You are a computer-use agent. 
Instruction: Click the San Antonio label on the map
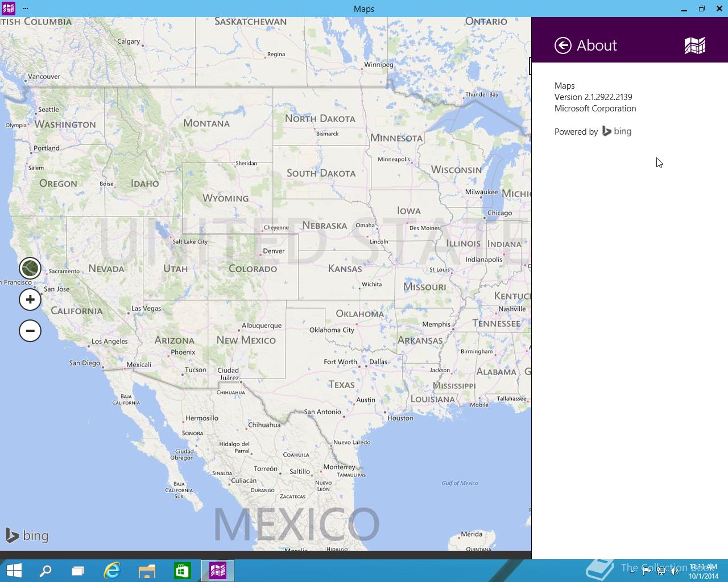coord(322,412)
